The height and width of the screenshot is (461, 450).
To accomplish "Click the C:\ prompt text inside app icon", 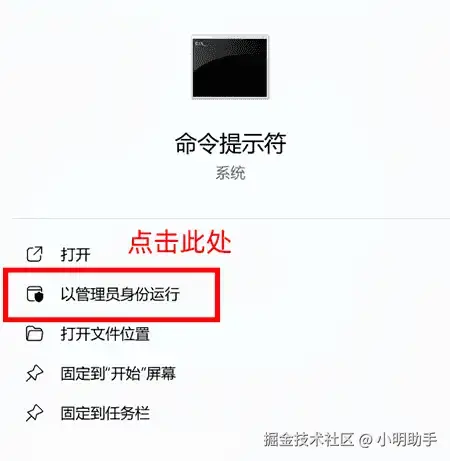I will click(200, 44).
